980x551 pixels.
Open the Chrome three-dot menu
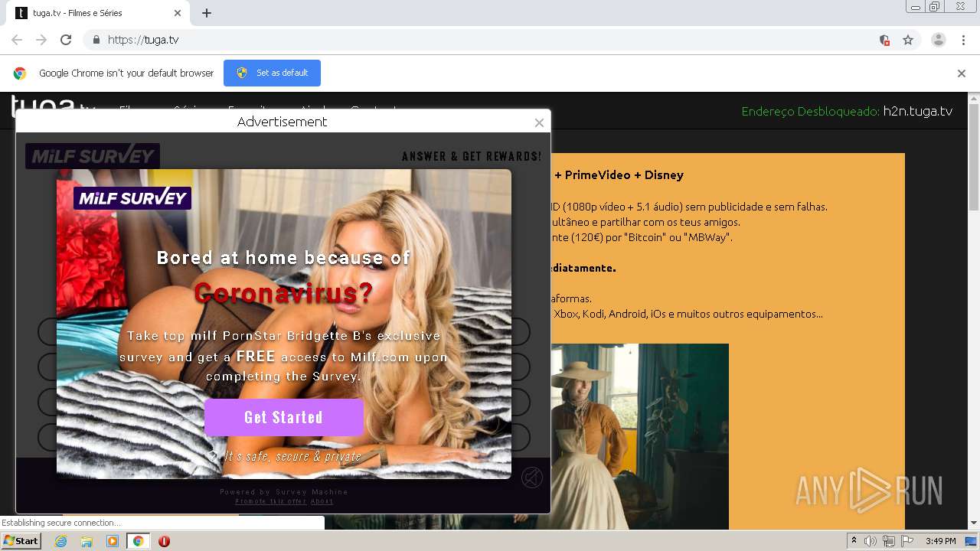(963, 40)
